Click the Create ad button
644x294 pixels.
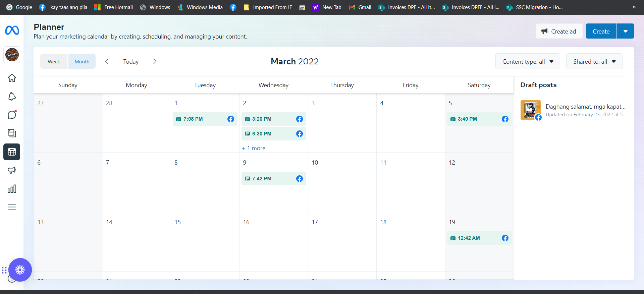(x=559, y=31)
